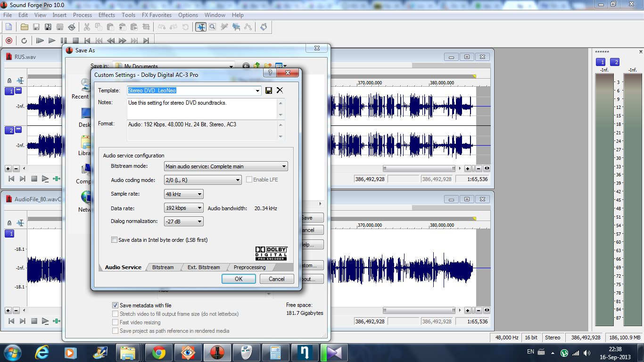
Task: Click OK in Custom Settings dialog
Action: coord(239,279)
